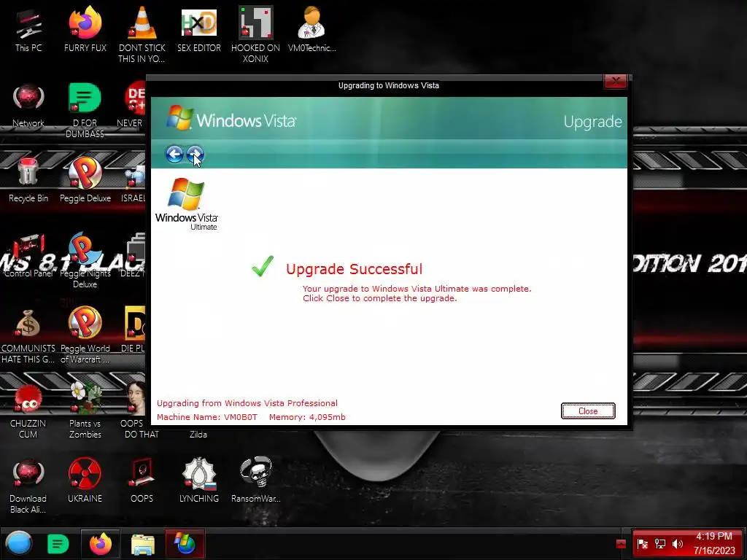The image size is (747, 560).
Task: Go back with the blue back arrow
Action: (174, 155)
